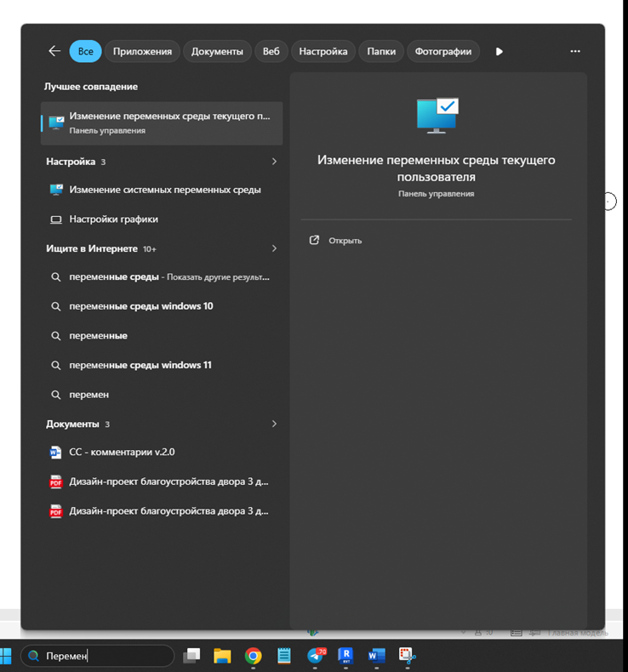
Task: Launch Telegram from the taskbar
Action: pyautogui.click(x=316, y=656)
